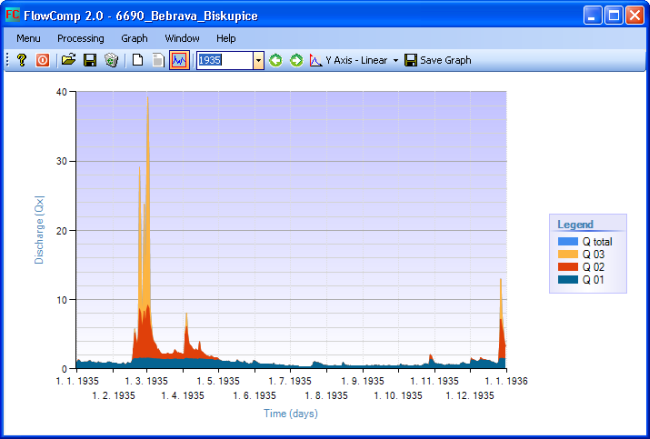The image size is (650, 439).
Task: Click the floppy disk save icon in toolbar
Action: (90, 60)
